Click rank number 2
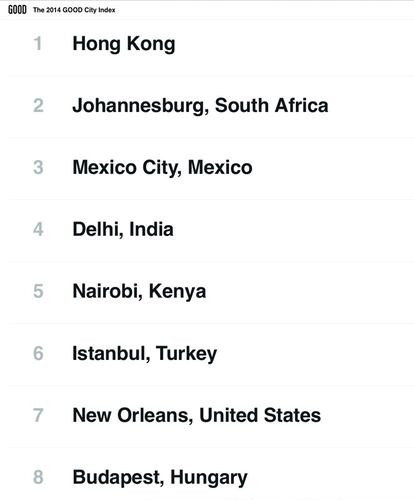414x500 pixels. click(38, 105)
